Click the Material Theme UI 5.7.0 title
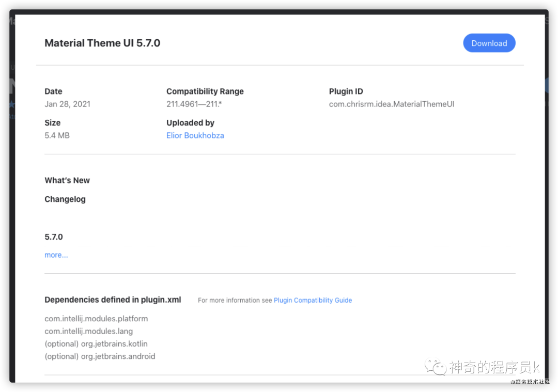 [x=102, y=43]
